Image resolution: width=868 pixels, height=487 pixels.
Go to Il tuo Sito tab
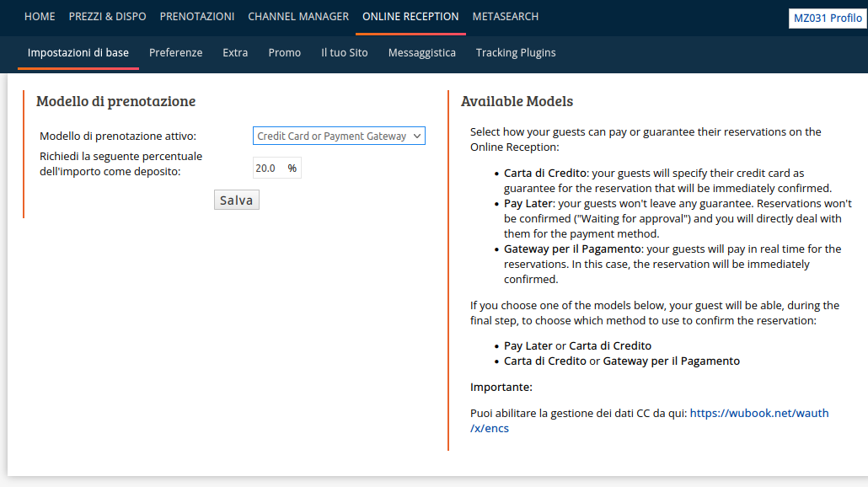tap(345, 53)
